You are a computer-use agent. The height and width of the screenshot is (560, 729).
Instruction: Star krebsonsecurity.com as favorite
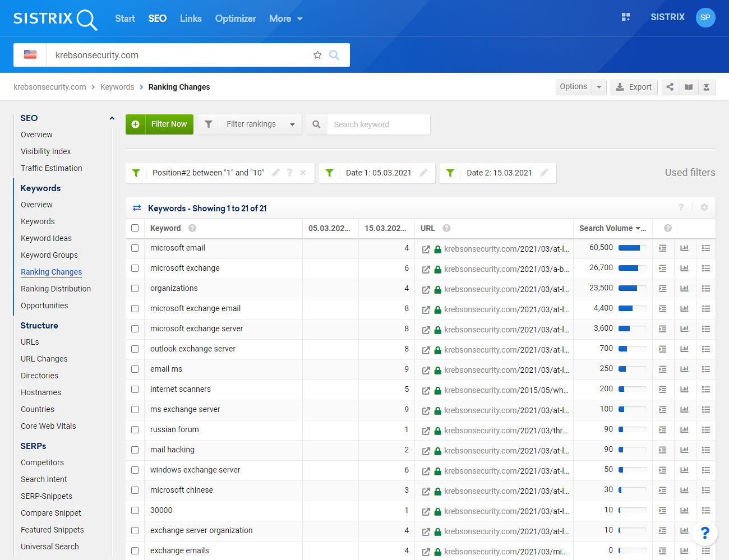(317, 55)
